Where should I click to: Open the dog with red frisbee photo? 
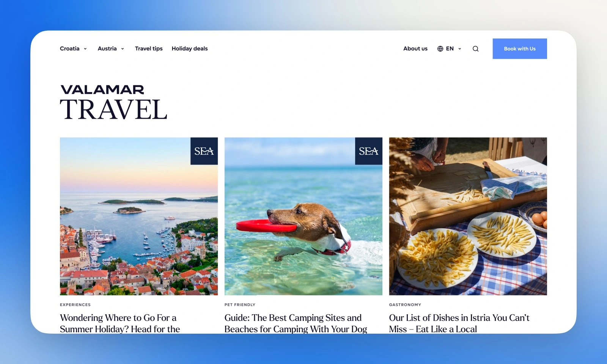click(303, 216)
